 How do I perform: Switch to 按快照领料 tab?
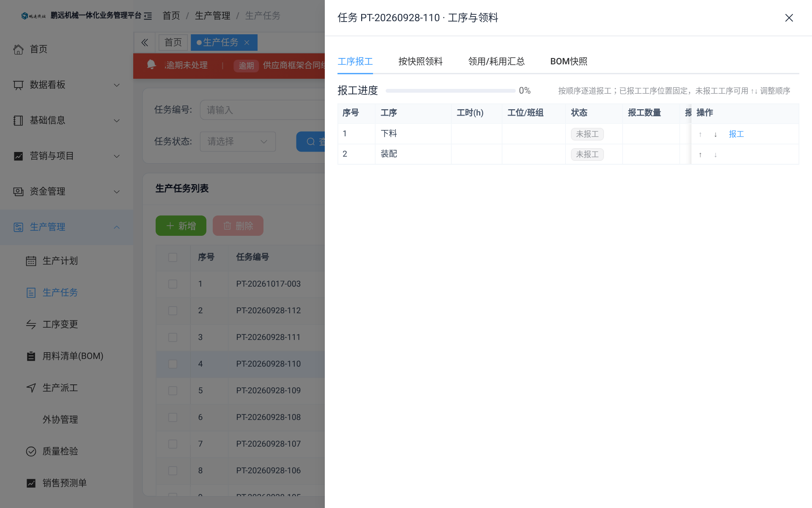(420, 61)
